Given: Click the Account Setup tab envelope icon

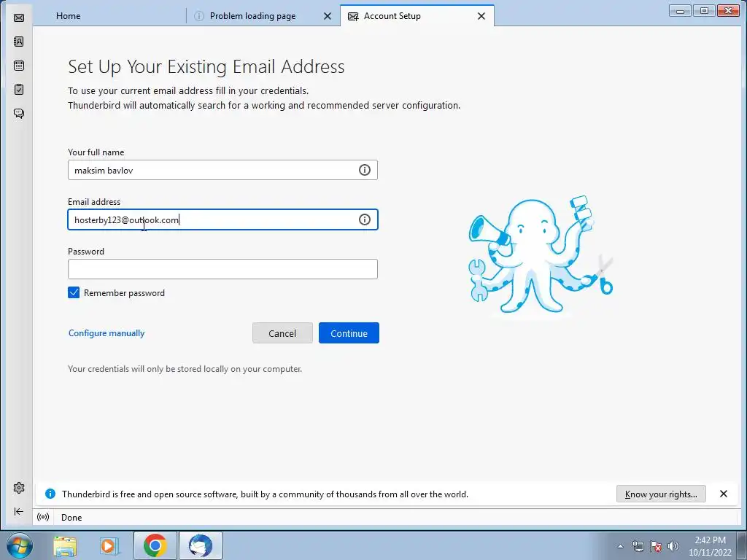Looking at the screenshot, I should (353, 17).
